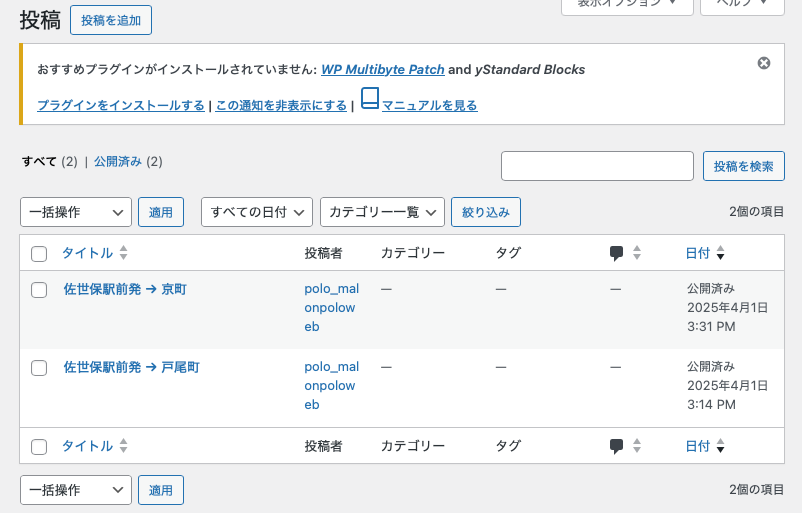The height and width of the screenshot is (513, 802).
Task: Open the カテゴリー一覧 category dropdown
Action: click(382, 212)
